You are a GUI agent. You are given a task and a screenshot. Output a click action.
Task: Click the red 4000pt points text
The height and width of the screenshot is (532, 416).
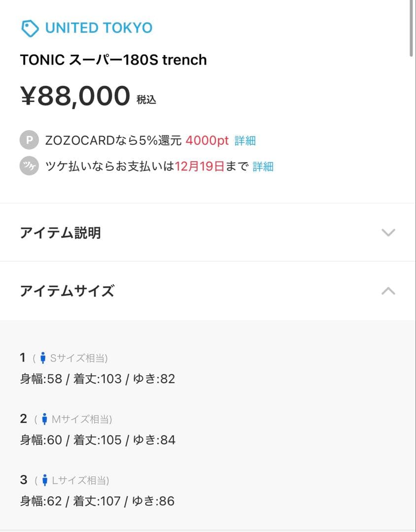point(207,141)
